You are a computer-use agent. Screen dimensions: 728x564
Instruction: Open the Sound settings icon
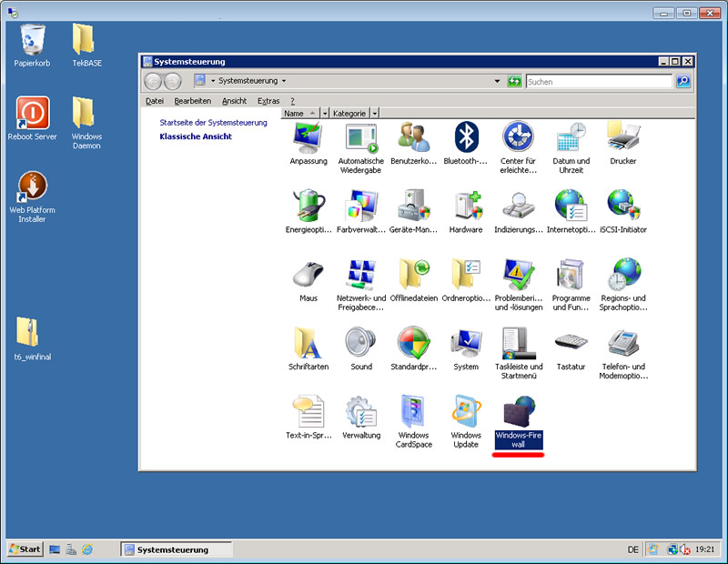(360, 349)
